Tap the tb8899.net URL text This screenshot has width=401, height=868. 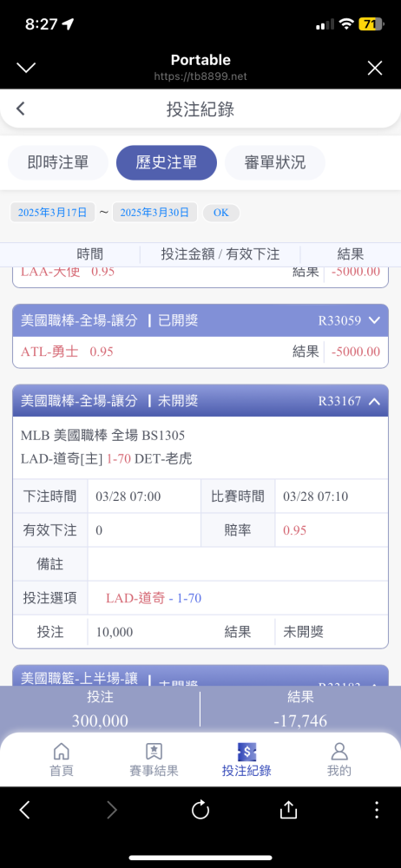pos(200,76)
